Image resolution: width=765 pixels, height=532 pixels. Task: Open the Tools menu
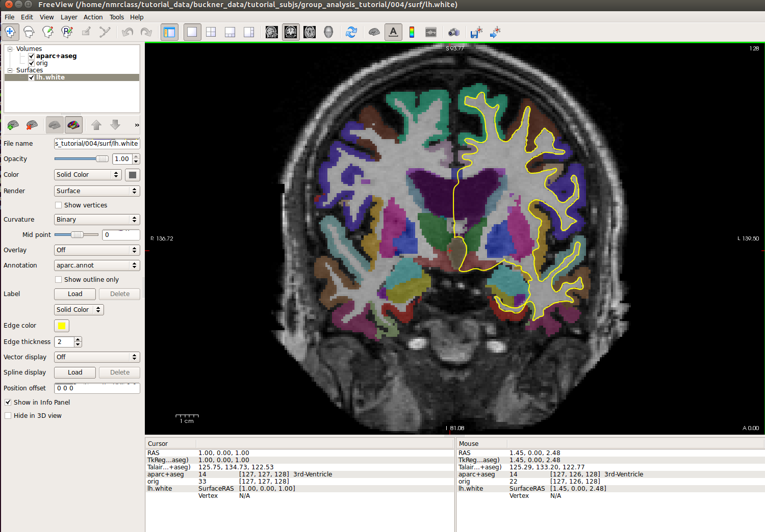coord(116,17)
